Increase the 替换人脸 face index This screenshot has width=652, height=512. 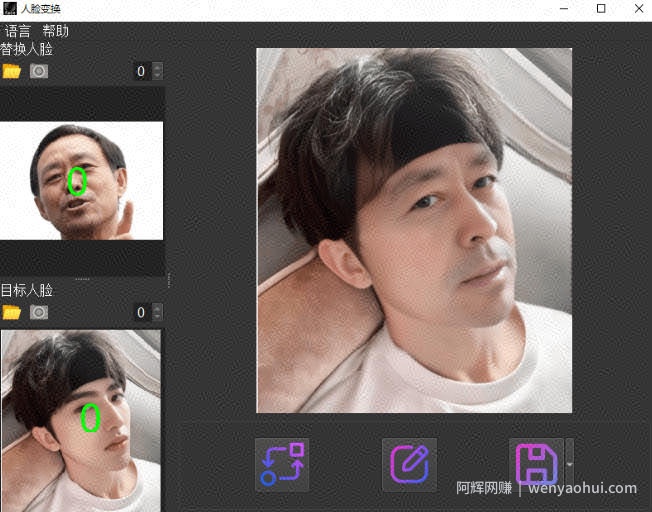point(158,67)
